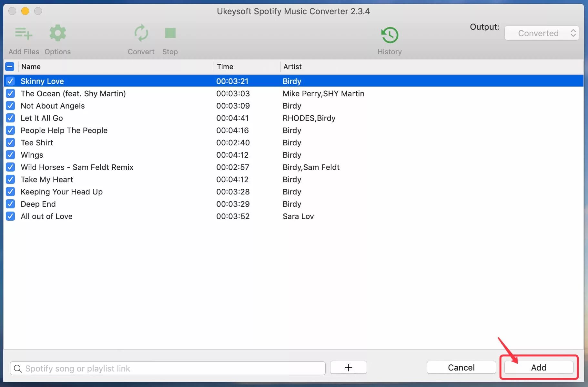Select the song Wild Horses - Sam Feldt Remix

(77, 167)
